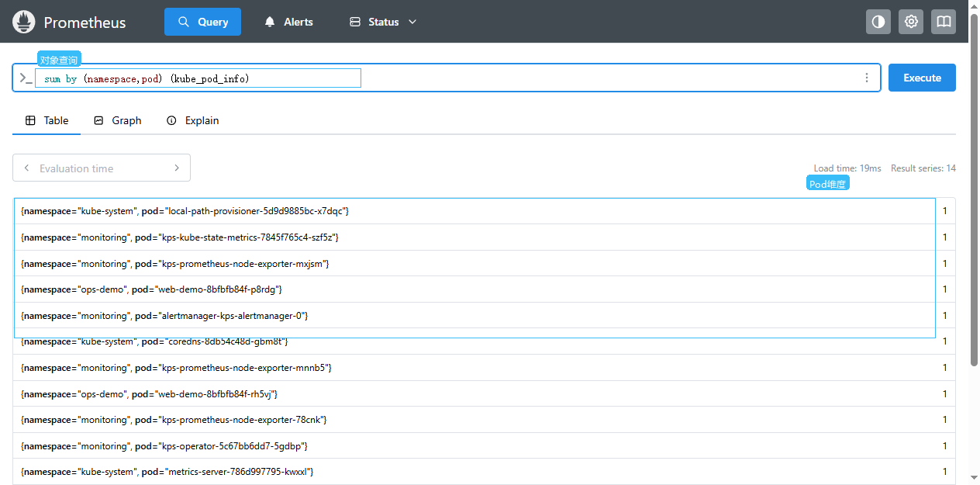Select the kps-prometheus-node-exporter-78cnk row
Image resolution: width=980 pixels, height=485 pixels.
[485, 420]
